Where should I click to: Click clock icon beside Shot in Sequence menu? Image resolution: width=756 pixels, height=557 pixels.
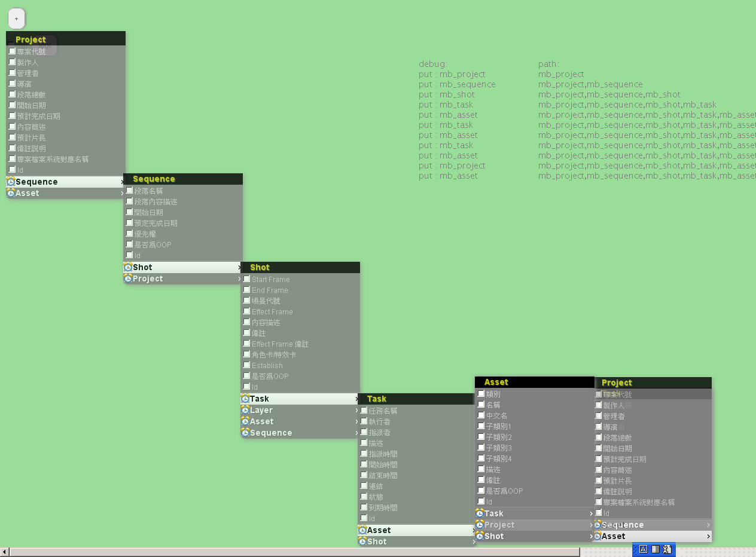(128, 267)
